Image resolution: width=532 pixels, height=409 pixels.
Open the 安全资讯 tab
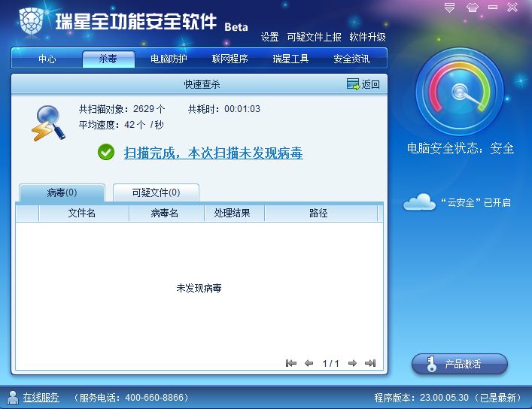pyautogui.click(x=351, y=59)
